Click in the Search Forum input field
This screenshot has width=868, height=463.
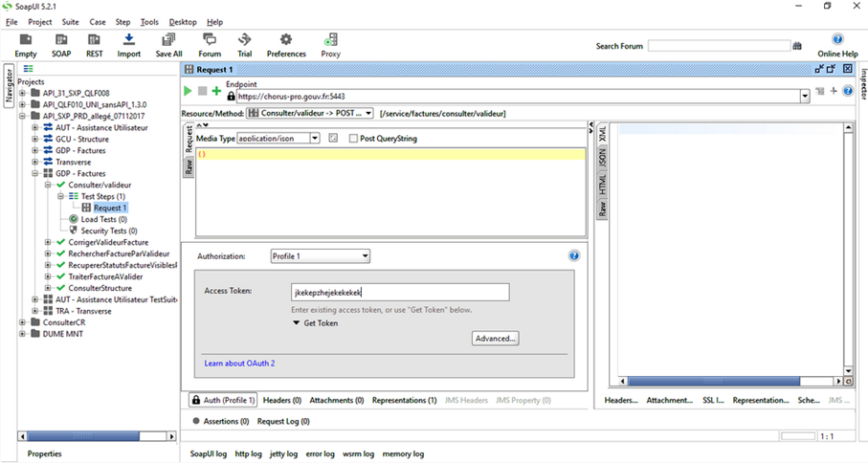coord(719,46)
